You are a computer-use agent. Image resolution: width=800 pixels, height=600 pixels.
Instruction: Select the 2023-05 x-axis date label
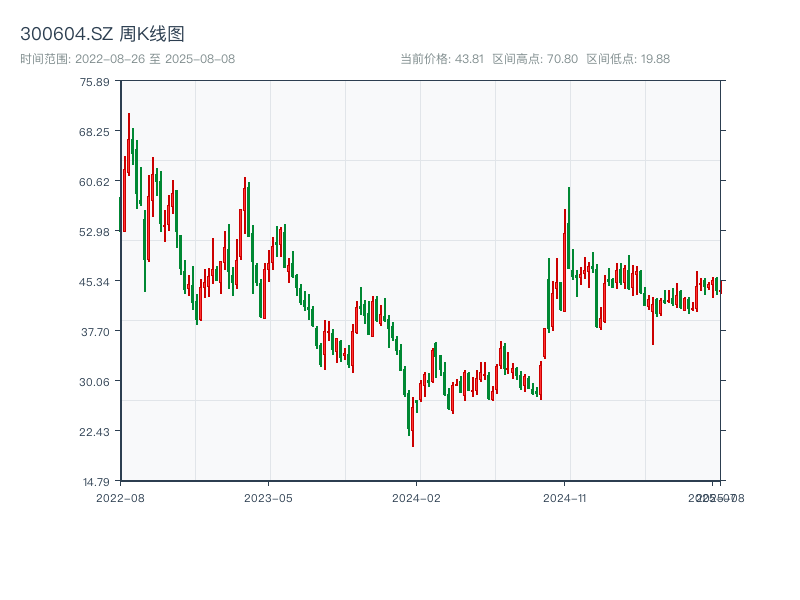268,497
